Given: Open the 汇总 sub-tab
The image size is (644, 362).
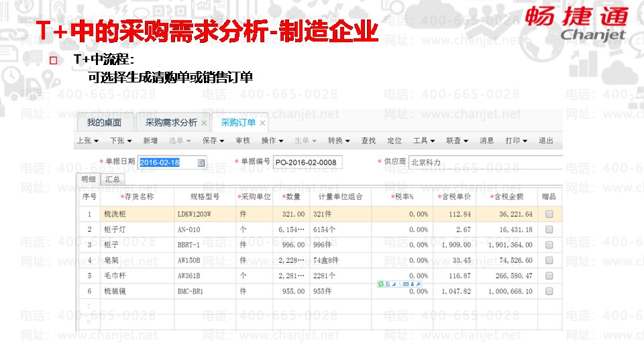Looking at the screenshot, I should pyautogui.click(x=113, y=179).
